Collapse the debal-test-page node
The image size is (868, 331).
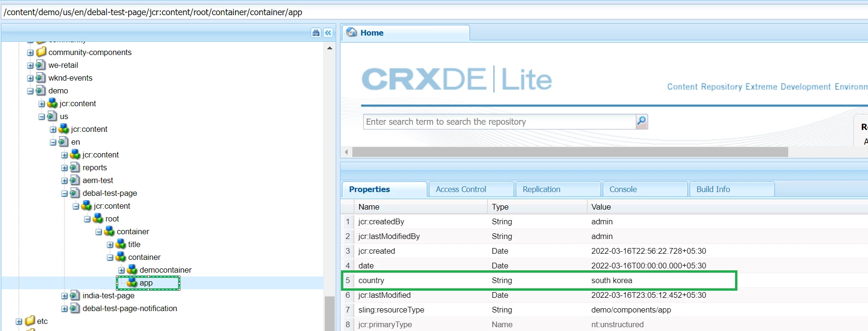pyautogui.click(x=65, y=193)
